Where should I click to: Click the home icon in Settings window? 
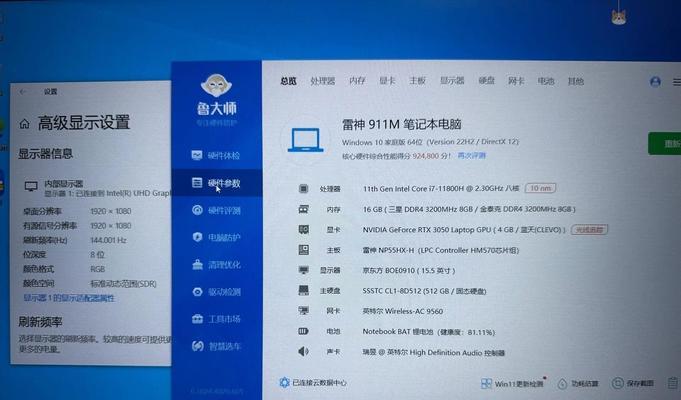click(25, 124)
